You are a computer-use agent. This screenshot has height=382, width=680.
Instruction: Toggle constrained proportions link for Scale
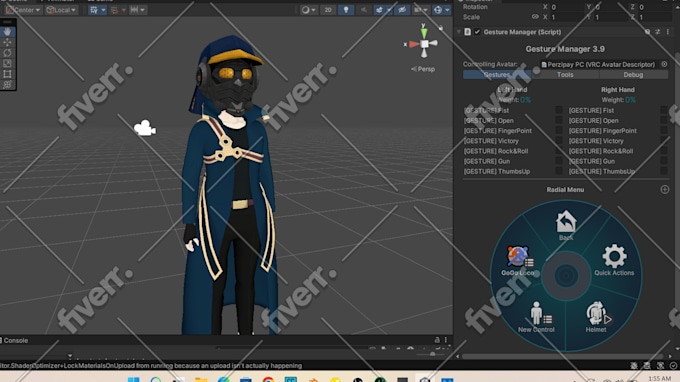click(x=535, y=17)
